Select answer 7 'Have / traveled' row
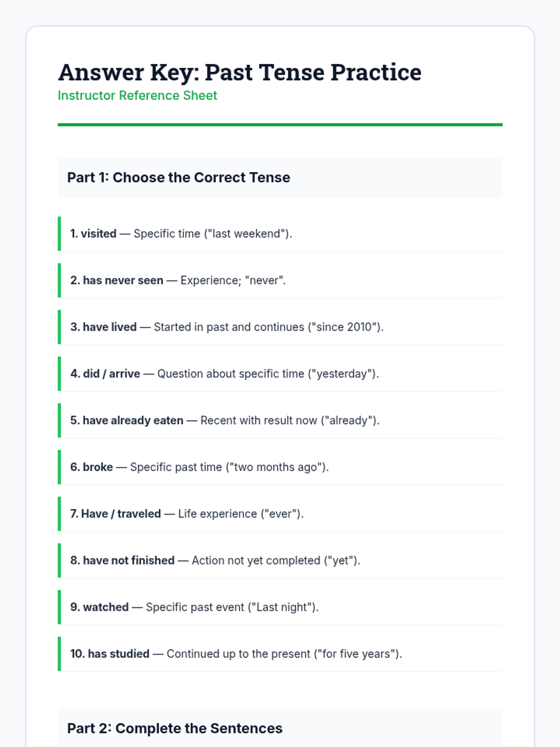 click(x=280, y=514)
